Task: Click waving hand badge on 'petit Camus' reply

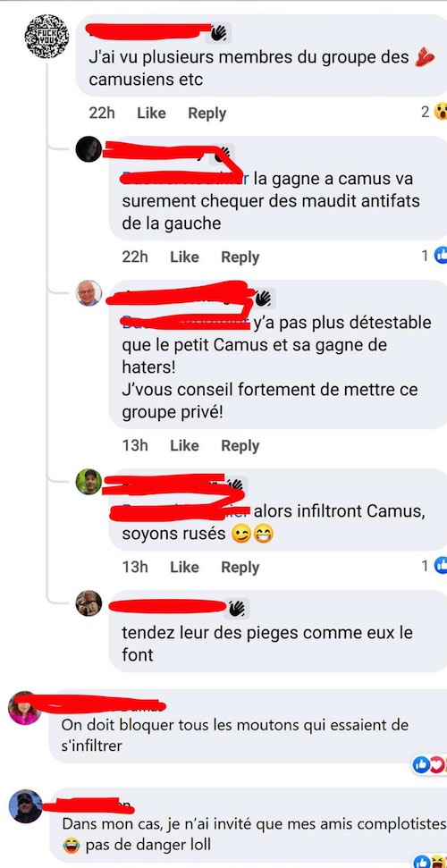Action: pyautogui.click(x=264, y=299)
